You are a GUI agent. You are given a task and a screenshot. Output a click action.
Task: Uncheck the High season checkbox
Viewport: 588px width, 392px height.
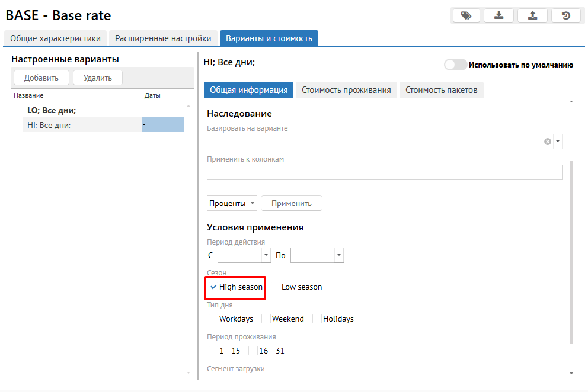pos(213,287)
